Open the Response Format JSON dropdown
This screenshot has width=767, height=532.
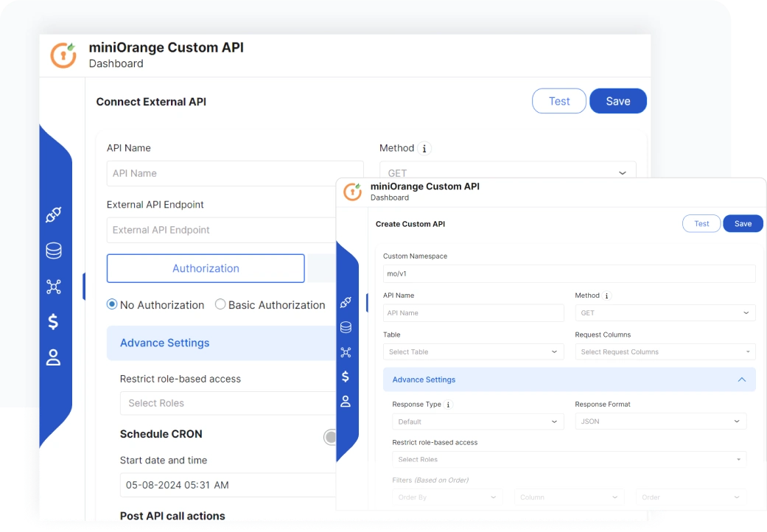(661, 421)
